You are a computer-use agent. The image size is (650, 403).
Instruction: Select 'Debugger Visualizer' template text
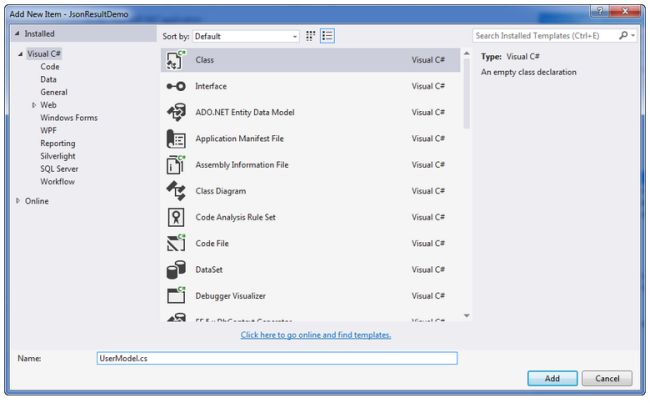230,296
